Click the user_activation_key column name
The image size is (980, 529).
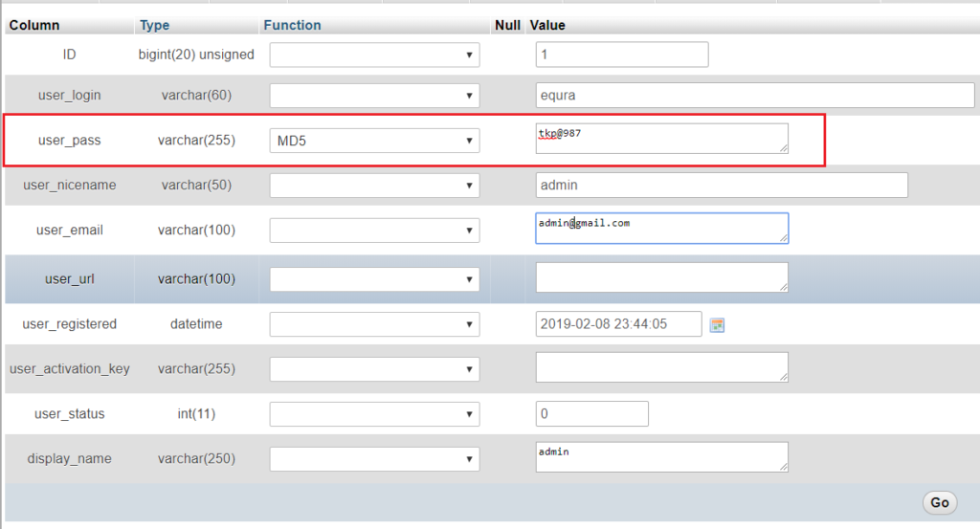coord(69,368)
